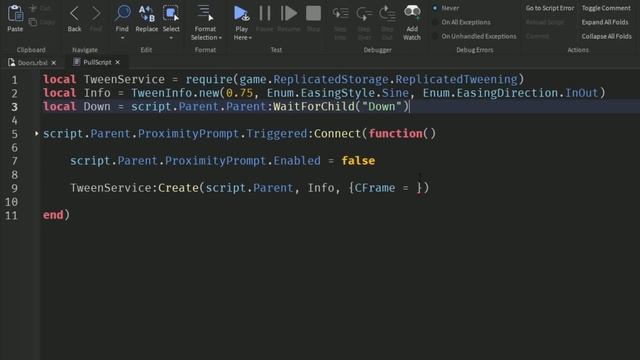The width and height of the screenshot is (640, 360).
Task: Navigate forward with the right arrow
Action: click(x=96, y=13)
